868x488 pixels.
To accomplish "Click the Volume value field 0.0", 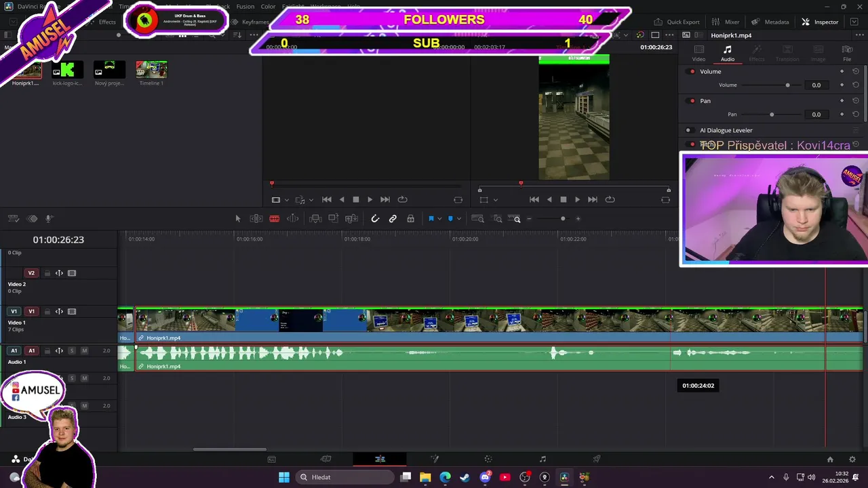I will tap(816, 85).
